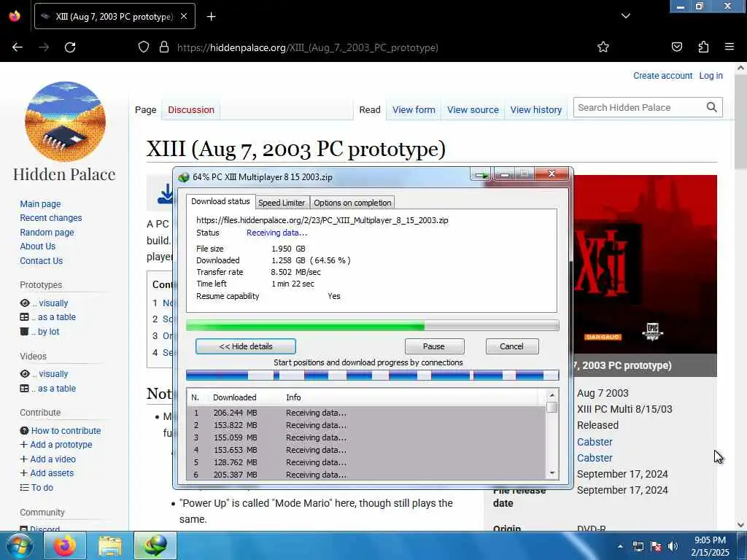Click the green download progress bar

tap(372, 326)
